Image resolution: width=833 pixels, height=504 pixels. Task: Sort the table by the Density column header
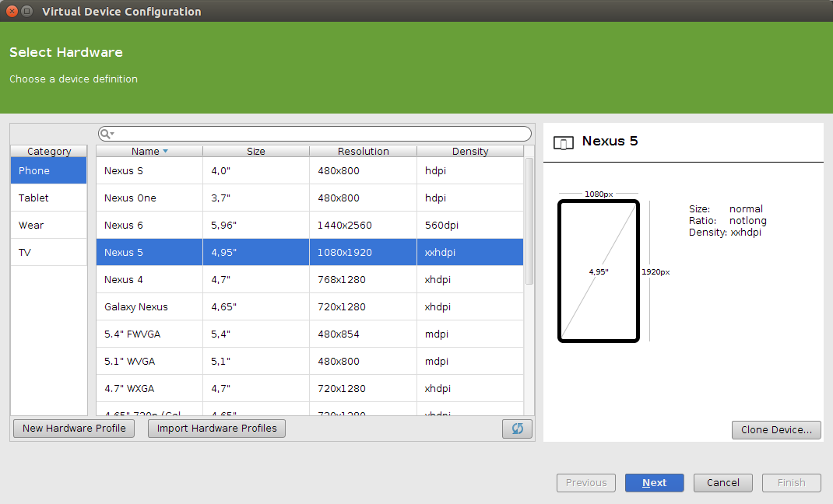click(470, 151)
